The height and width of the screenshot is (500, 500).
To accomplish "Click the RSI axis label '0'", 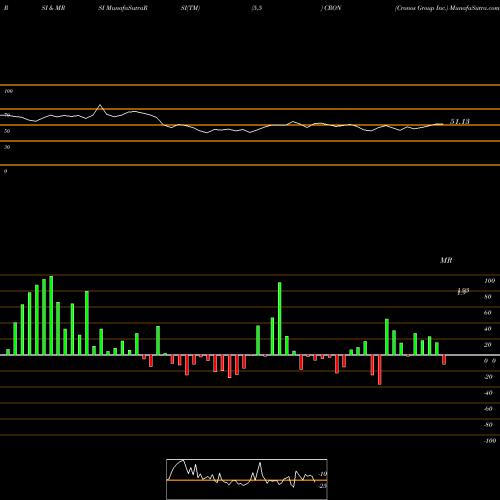I will coord(5,171).
